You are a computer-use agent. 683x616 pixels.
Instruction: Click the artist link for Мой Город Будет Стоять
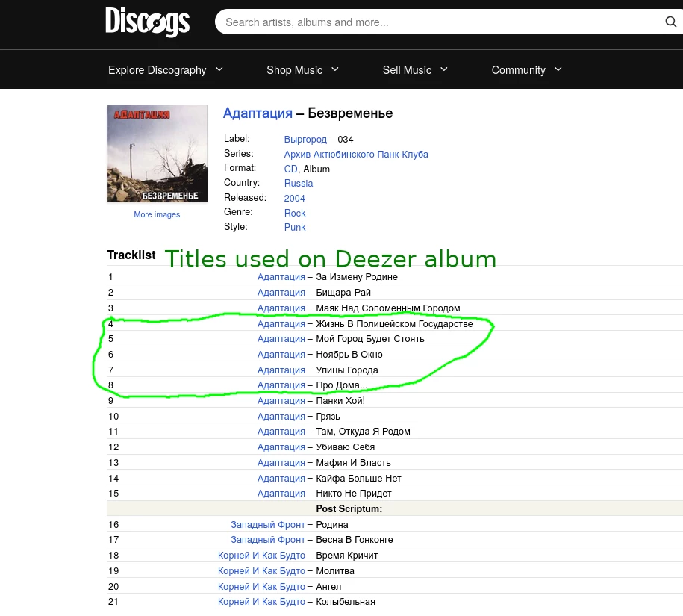(281, 339)
